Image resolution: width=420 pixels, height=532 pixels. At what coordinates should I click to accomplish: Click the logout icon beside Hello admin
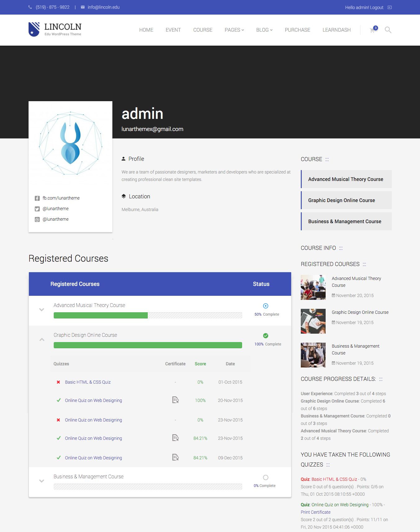(x=390, y=7)
